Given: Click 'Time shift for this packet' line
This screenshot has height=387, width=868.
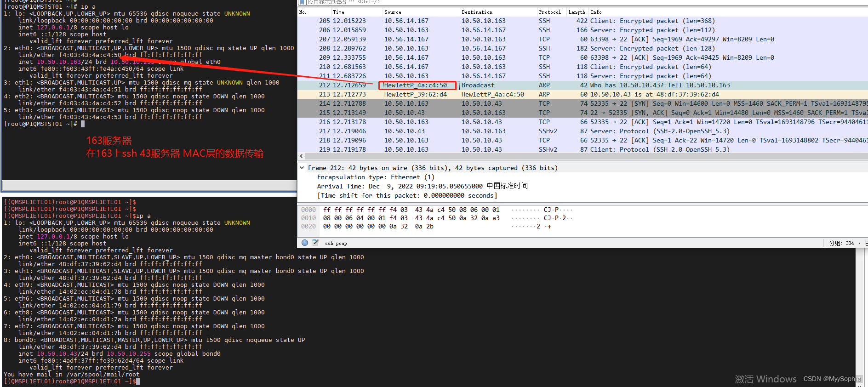Looking at the screenshot, I should coord(407,195).
